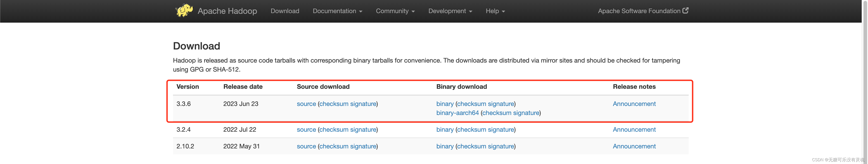Expand the Community dropdown menu
This screenshot has height=164, width=868.
pyautogui.click(x=395, y=11)
